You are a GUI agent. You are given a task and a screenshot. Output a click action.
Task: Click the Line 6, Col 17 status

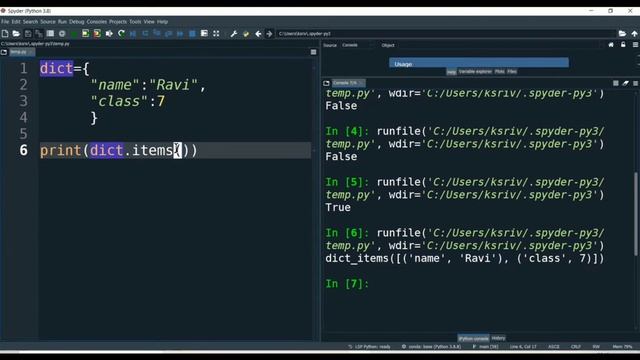point(523,347)
